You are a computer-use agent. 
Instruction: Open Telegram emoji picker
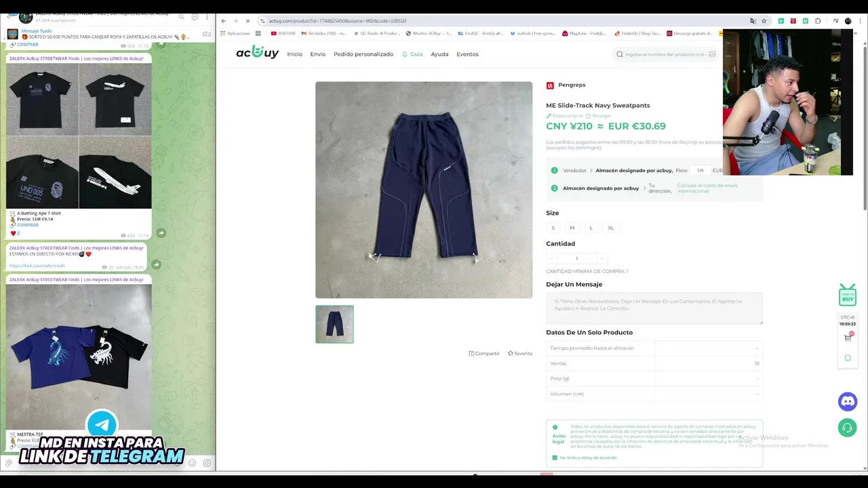(192, 463)
